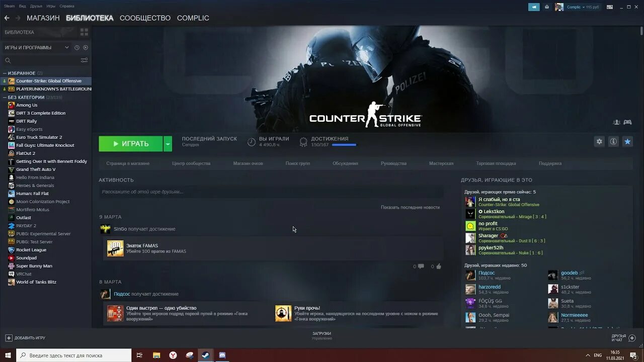Image resolution: width=644 pixels, height=362 pixels.
Task: Open Friends and Chat panel
Action: tap(624, 338)
